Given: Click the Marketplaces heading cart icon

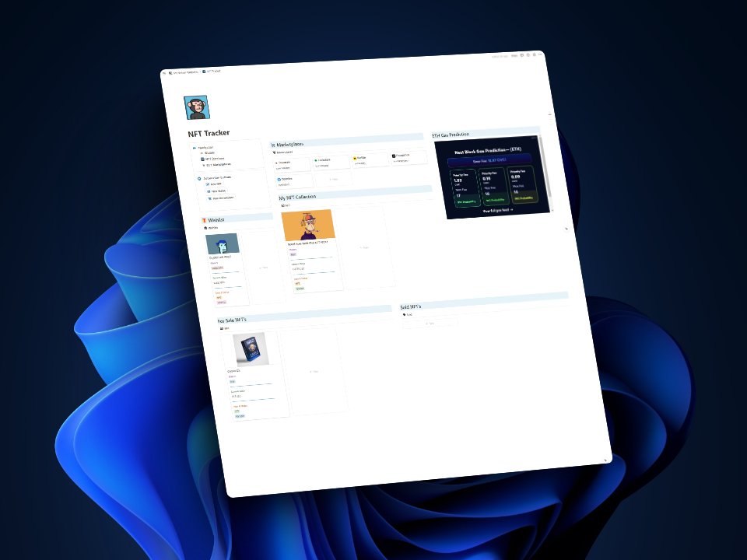Looking at the screenshot, I should (273, 145).
